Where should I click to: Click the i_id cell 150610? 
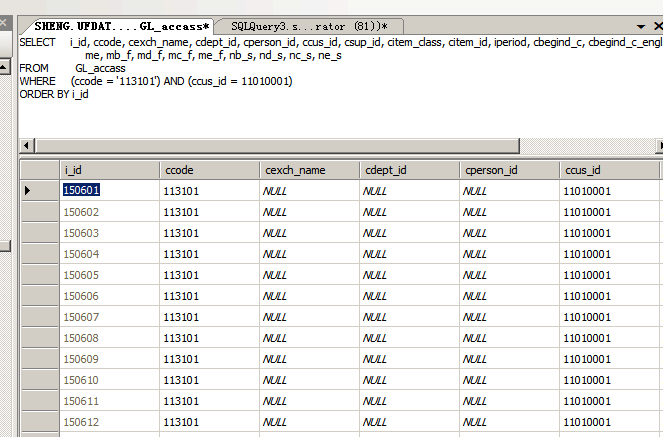point(109,380)
